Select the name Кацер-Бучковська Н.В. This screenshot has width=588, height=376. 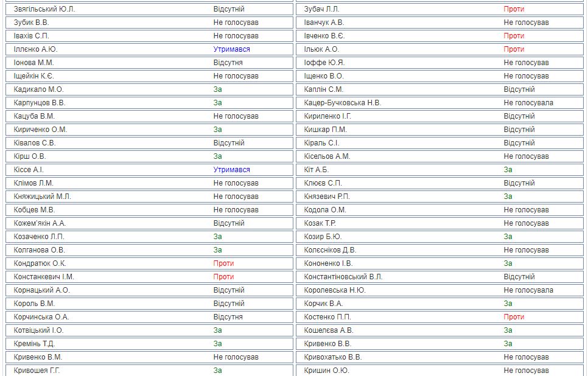point(342,103)
